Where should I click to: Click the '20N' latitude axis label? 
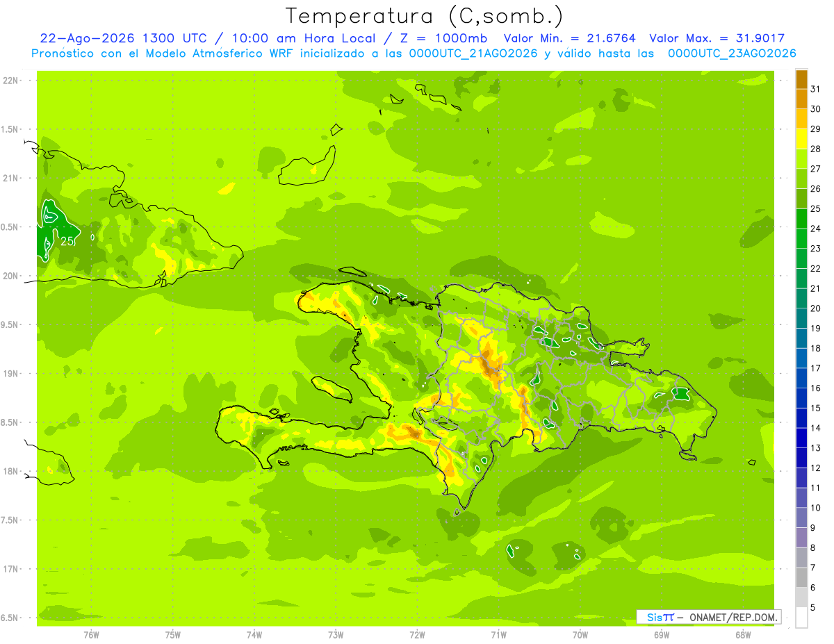pos(10,276)
